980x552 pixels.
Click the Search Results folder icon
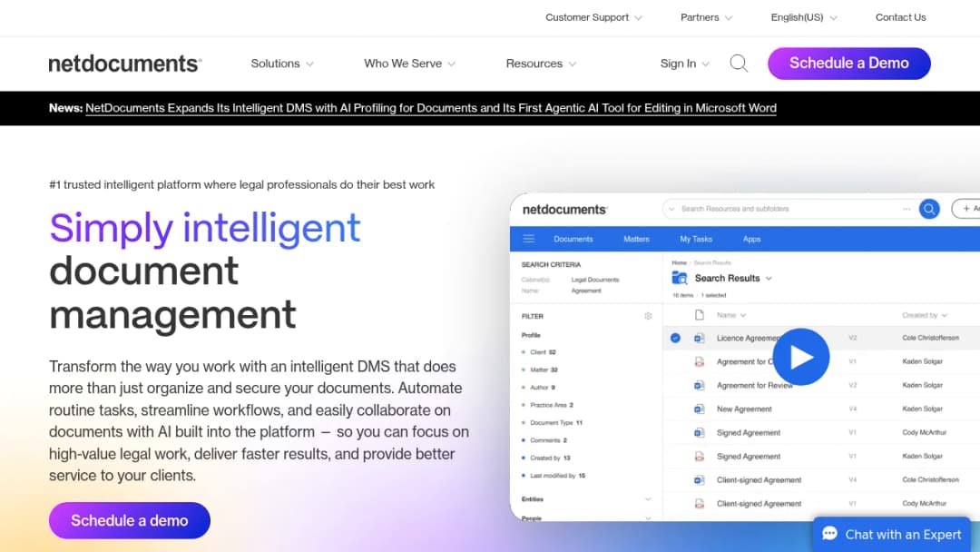click(x=680, y=278)
